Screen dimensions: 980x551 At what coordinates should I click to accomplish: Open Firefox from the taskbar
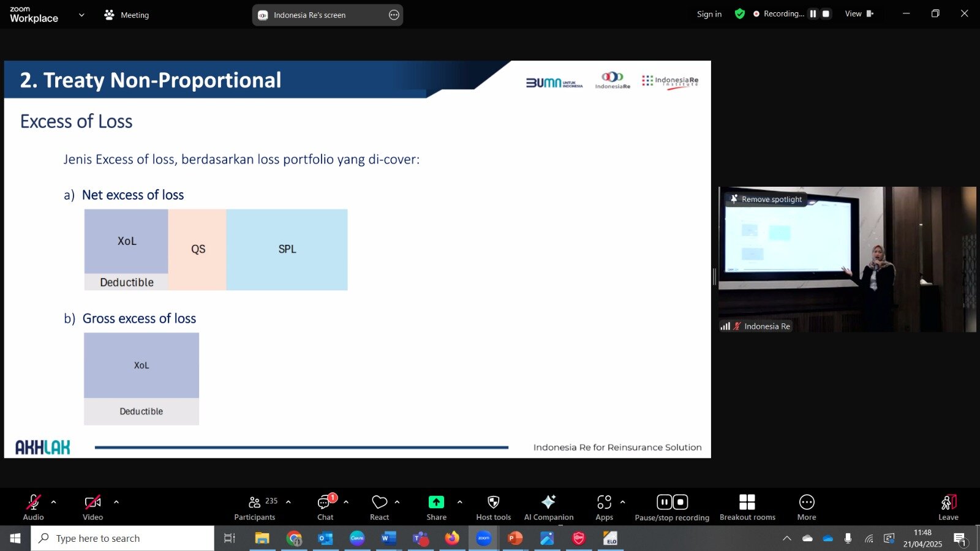click(x=452, y=538)
